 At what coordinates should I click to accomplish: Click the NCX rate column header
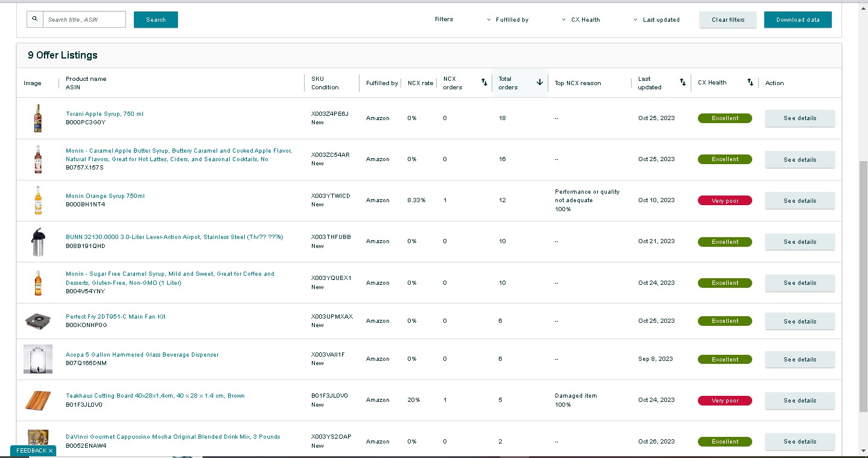pos(420,83)
